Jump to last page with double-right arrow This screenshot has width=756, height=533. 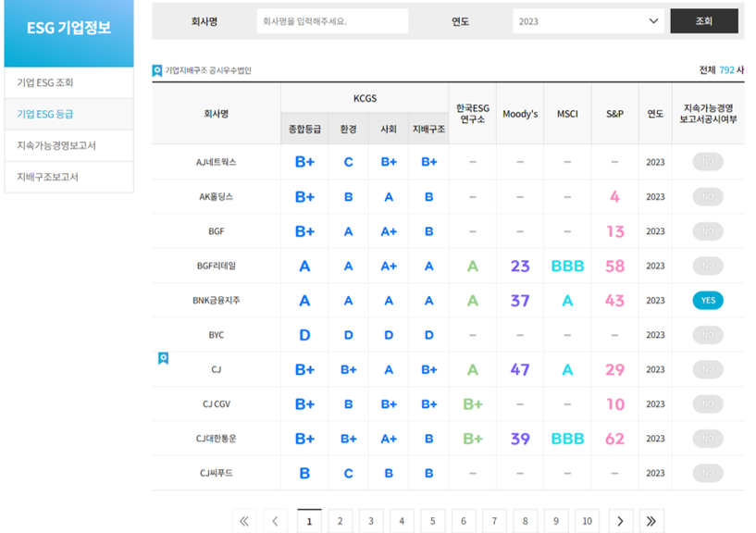651,521
